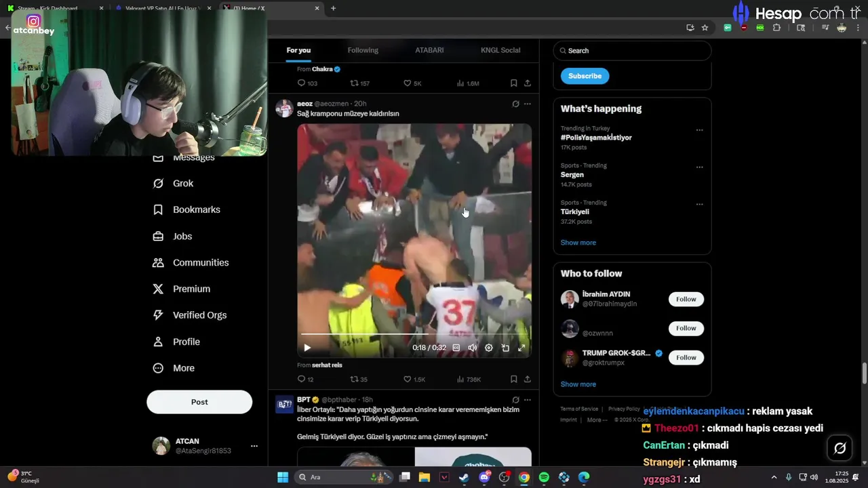The width and height of the screenshot is (868, 488).
Task: Open Steam from the taskbar
Action: click(x=464, y=477)
